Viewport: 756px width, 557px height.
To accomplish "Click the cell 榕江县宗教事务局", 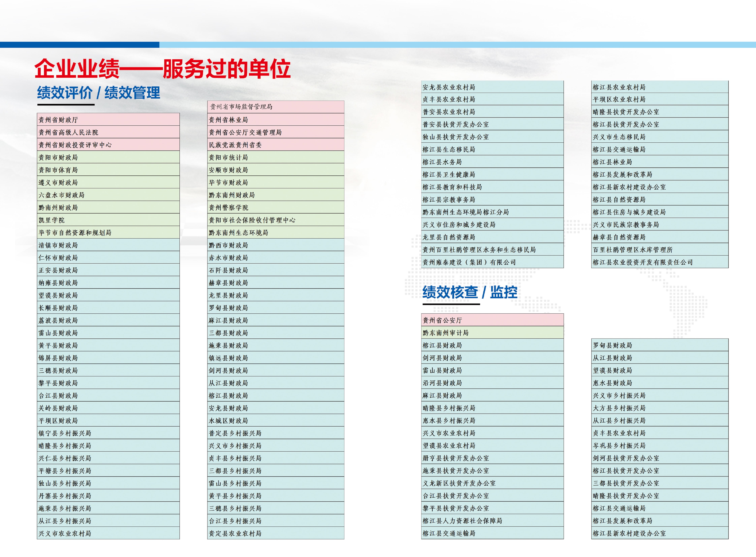I will (492, 199).
